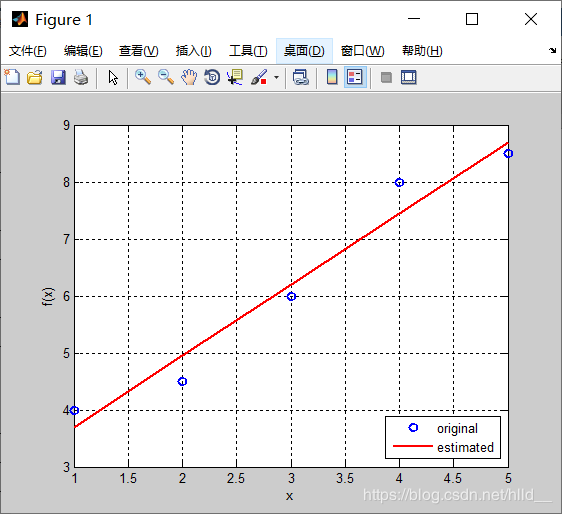Click the blue data point at x=3
This screenshot has width=562, height=514.
291,296
